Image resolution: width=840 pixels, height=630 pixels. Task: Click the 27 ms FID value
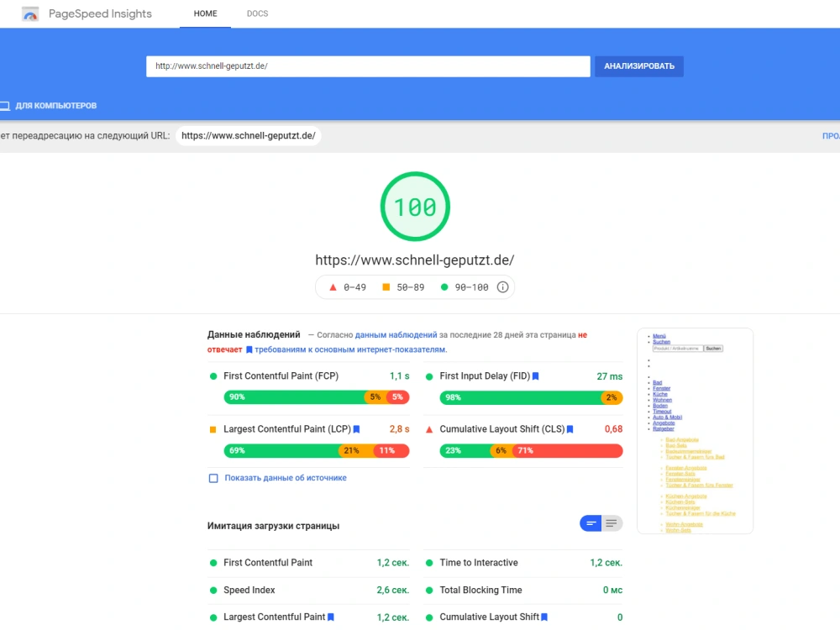[610, 376]
